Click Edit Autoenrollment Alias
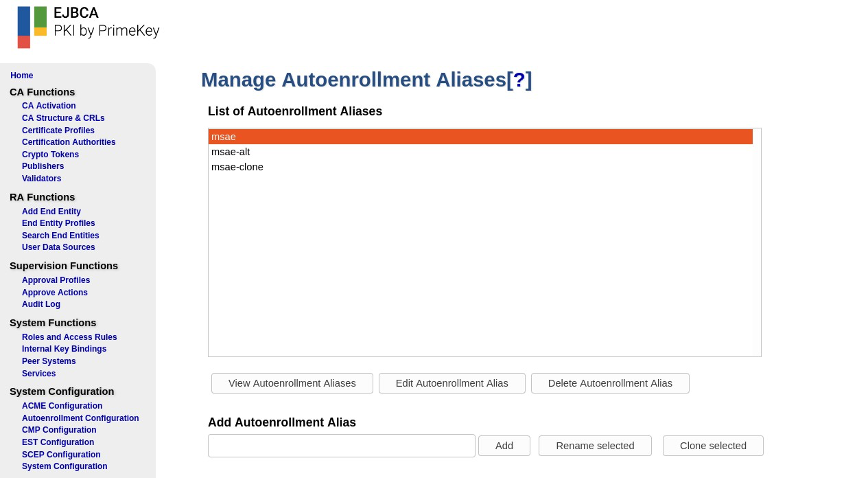The image size is (868, 478). (451, 383)
